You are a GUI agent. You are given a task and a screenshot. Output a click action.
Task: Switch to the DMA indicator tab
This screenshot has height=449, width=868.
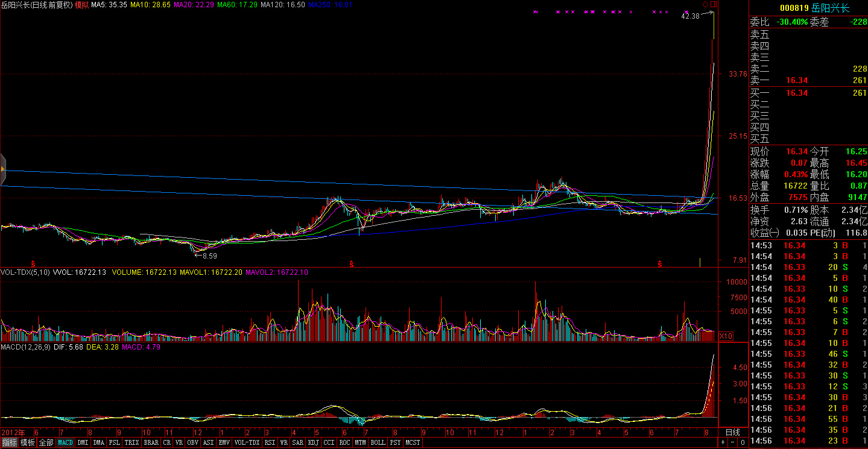[99, 442]
